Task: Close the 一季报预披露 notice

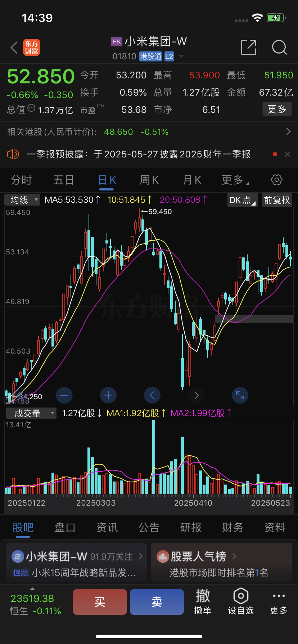Action: [x=288, y=154]
